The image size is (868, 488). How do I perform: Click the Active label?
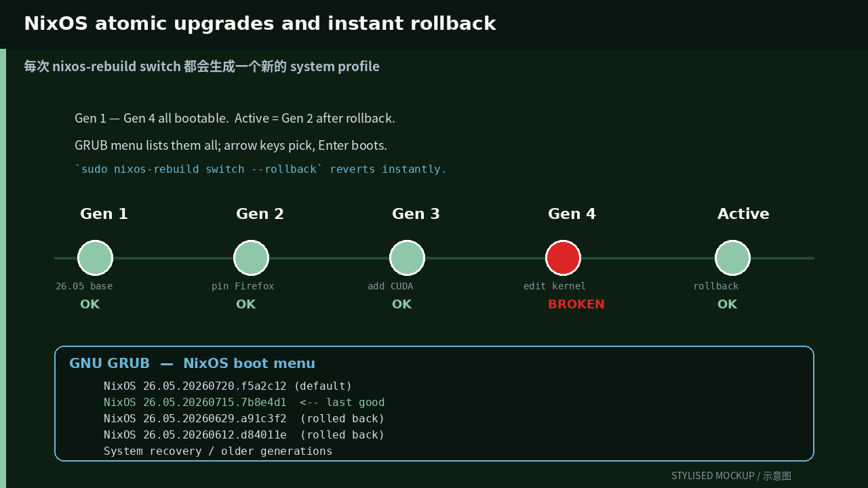pyautogui.click(x=743, y=214)
